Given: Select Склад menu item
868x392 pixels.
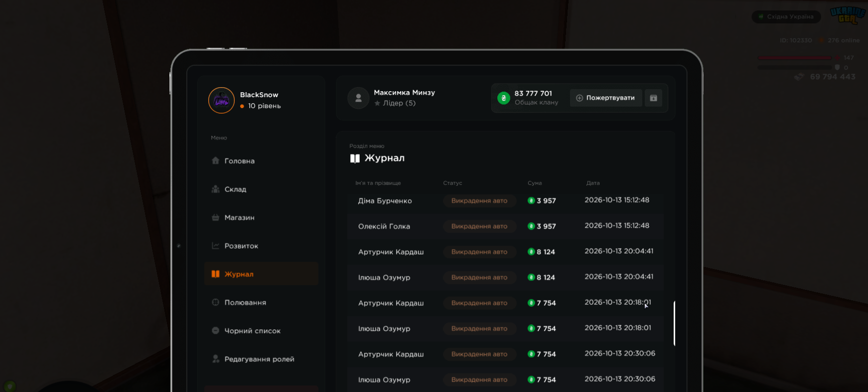Looking at the screenshot, I should pyautogui.click(x=261, y=189).
